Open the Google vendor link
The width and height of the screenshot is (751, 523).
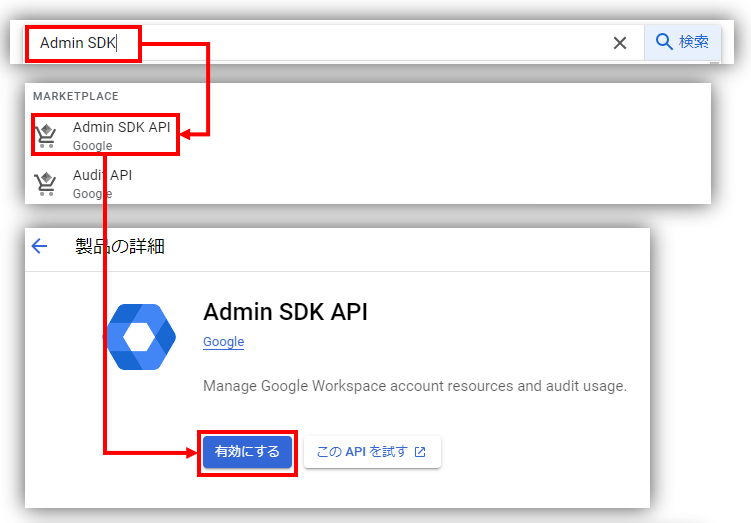224,341
